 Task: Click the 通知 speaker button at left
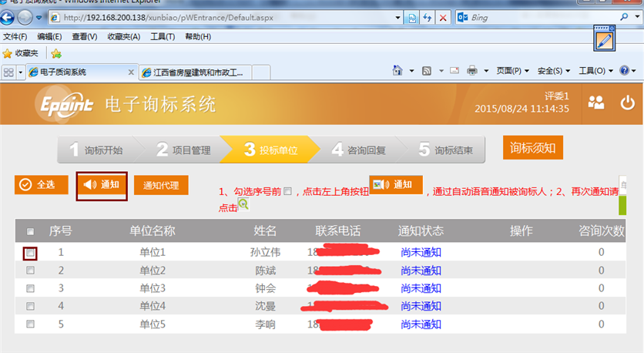[x=102, y=184]
